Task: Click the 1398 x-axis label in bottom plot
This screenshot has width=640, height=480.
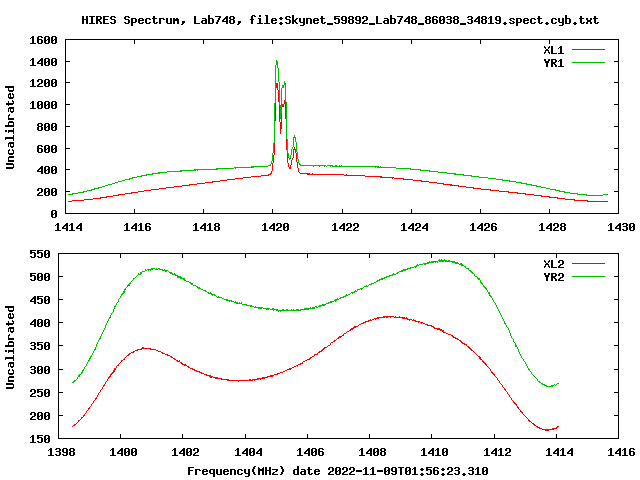Action: click(61, 452)
